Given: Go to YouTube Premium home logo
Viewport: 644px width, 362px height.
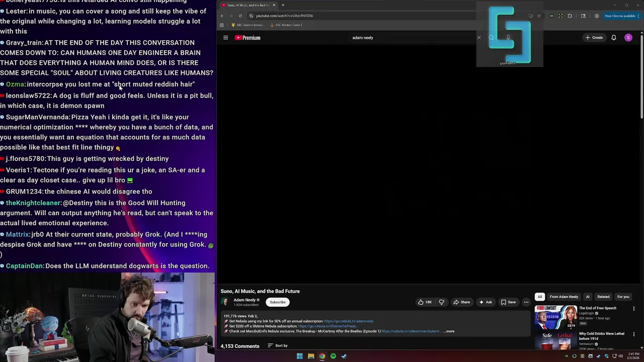Looking at the screenshot, I should (248, 38).
